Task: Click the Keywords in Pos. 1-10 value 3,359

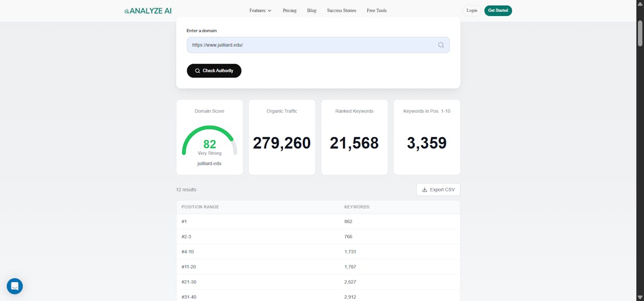Action: (x=427, y=143)
